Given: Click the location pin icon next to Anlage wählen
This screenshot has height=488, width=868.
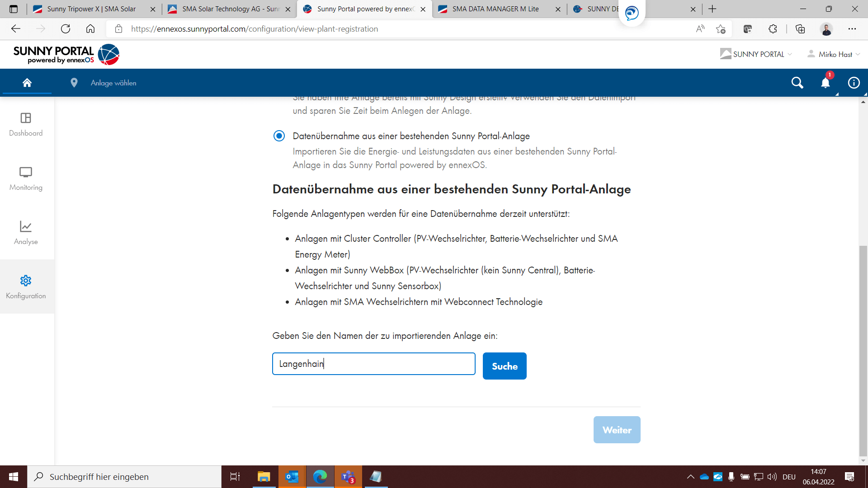Looking at the screenshot, I should (74, 83).
